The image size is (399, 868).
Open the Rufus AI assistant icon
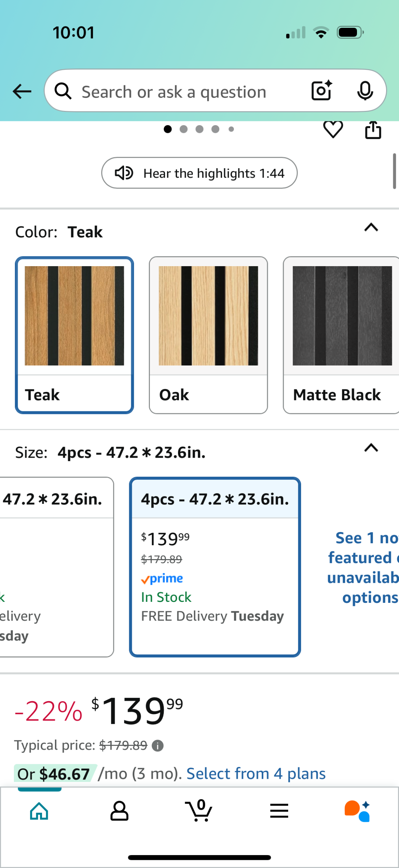tap(358, 811)
